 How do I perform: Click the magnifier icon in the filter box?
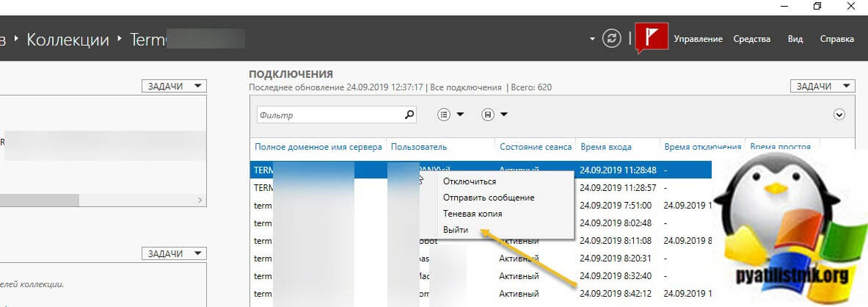click(x=409, y=115)
